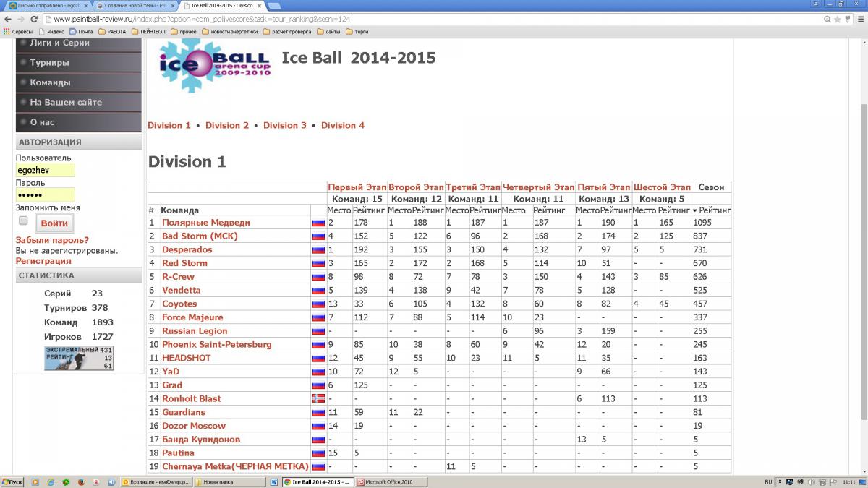Open the Турниры menu item
Image resolution: width=868 pixels, height=488 pixels.
coord(78,62)
